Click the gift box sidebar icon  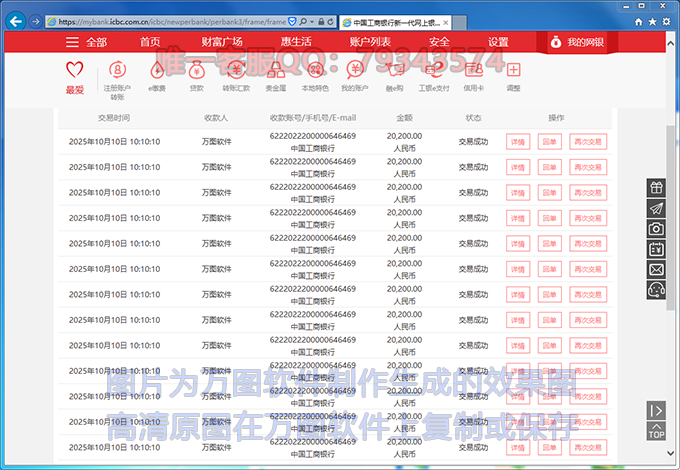tap(656, 187)
